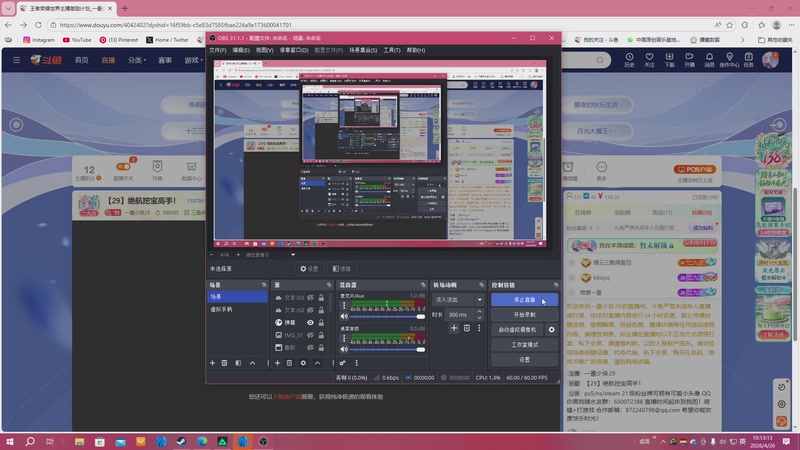The width and height of the screenshot is (800, 450).
Task: Open transition properties with the three-dot icon
Action: pyautogui.click(x=479, y=328)
